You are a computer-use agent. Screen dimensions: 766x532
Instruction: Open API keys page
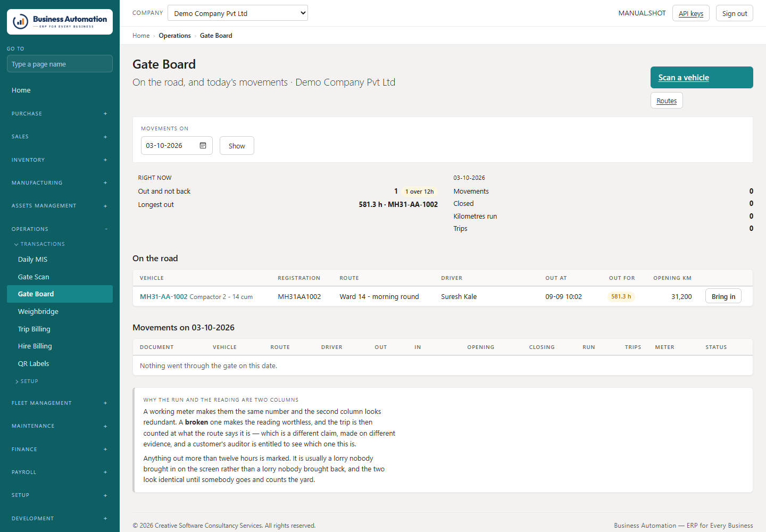(x=691, y=13)
